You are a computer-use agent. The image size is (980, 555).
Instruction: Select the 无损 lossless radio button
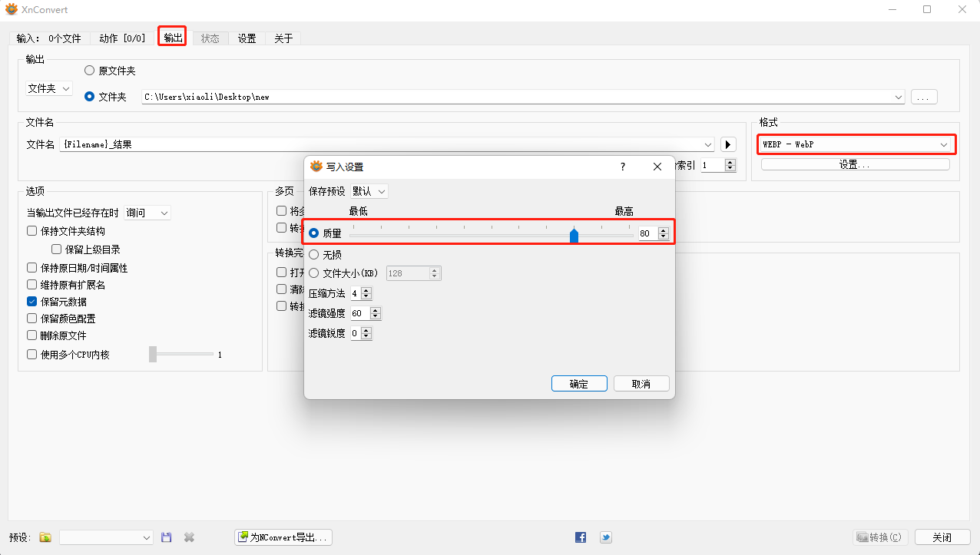tap(313, 255)
